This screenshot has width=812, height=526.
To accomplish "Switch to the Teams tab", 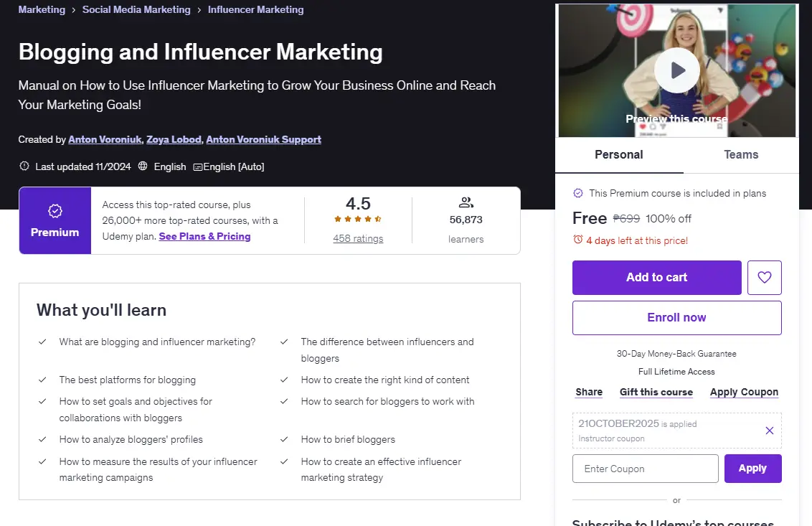I will 741,154.
